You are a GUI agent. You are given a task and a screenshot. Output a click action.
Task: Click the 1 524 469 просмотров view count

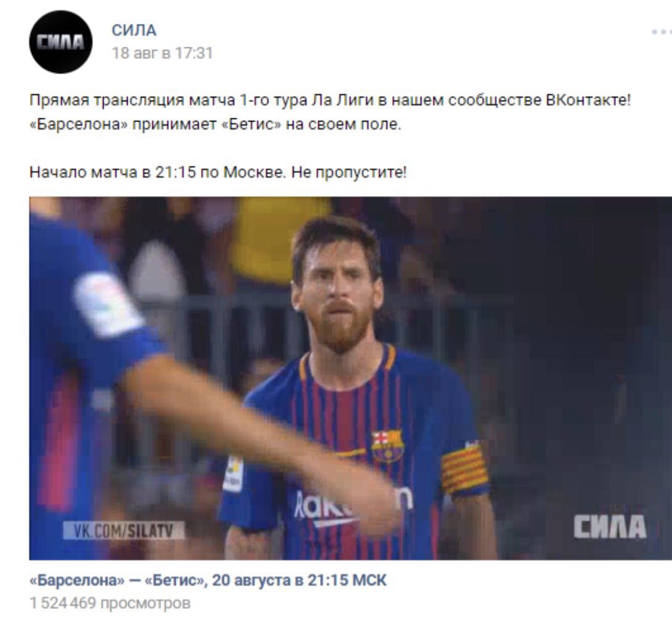110,603
